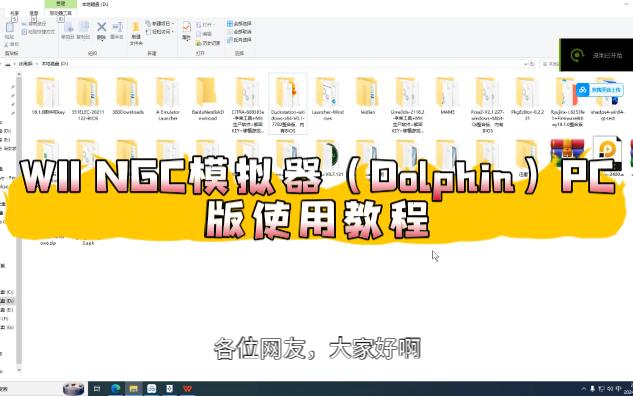Screen dimensions: 633x396
Task: Click the Rename ribbon icon
Action: (117, 30)
